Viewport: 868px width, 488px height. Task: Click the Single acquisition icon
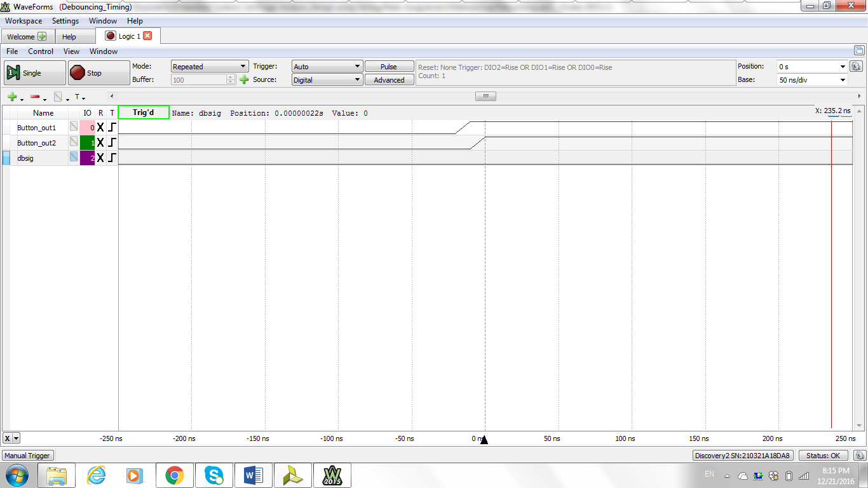tap(34, 72)
